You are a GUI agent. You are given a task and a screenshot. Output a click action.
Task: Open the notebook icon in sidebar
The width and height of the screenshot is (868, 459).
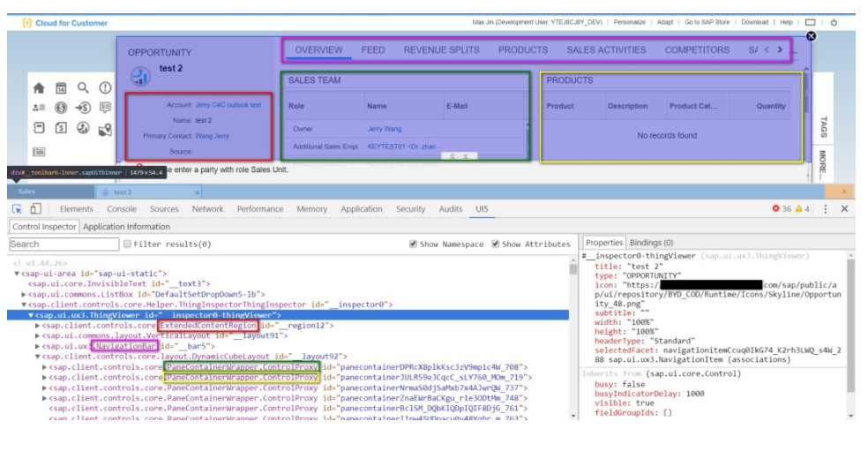pyautogui.click(x=39, y=128)
